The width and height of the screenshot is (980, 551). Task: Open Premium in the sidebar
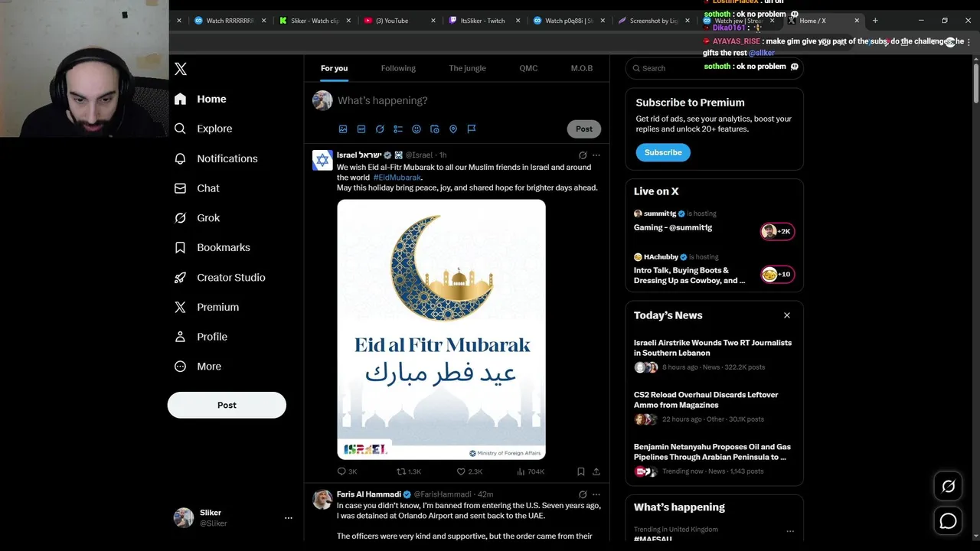click(207, 307)
